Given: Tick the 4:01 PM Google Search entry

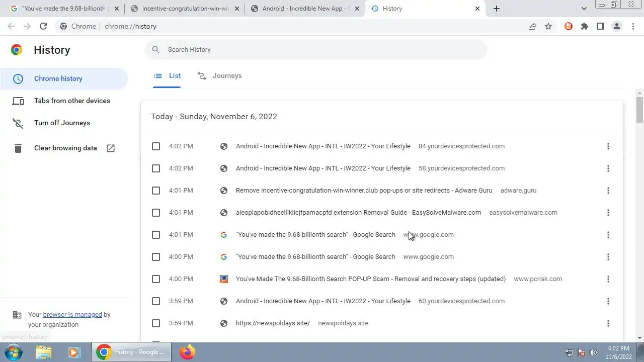Looking at the screenshot, I should (156, 235).
